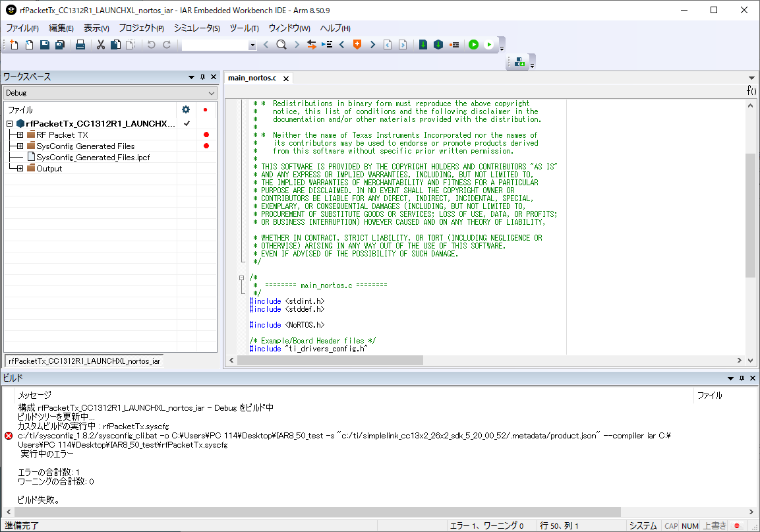
Task: Click the Copy toolbar icon
Action: 116,45
